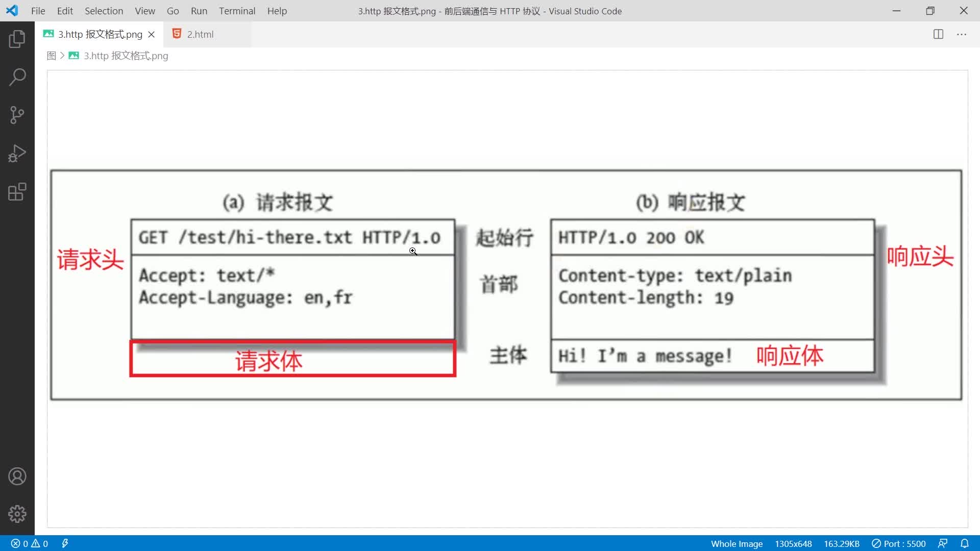Click the notifications bell in status bar
The height and width of the screenshot is (551, 980).
(x=965, y=544)
